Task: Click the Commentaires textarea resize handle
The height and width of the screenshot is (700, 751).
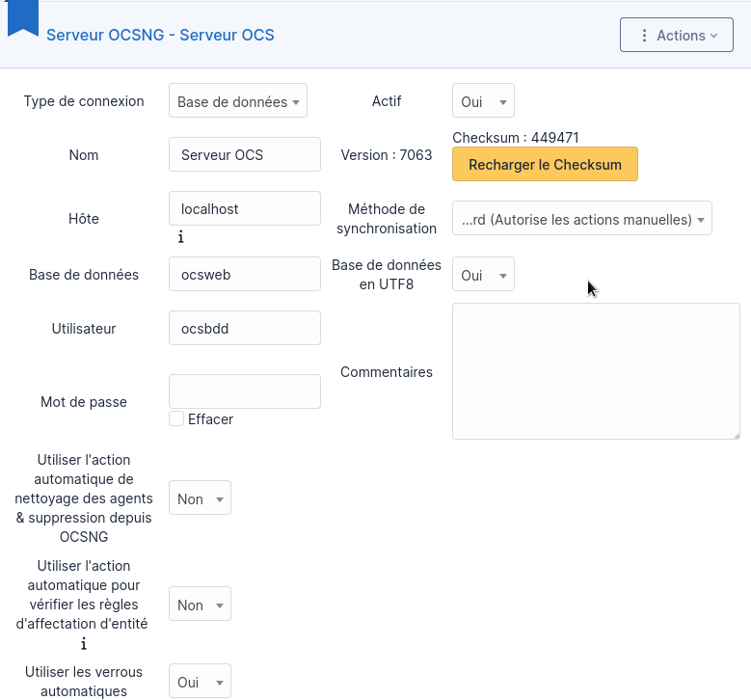Action: 737,435
